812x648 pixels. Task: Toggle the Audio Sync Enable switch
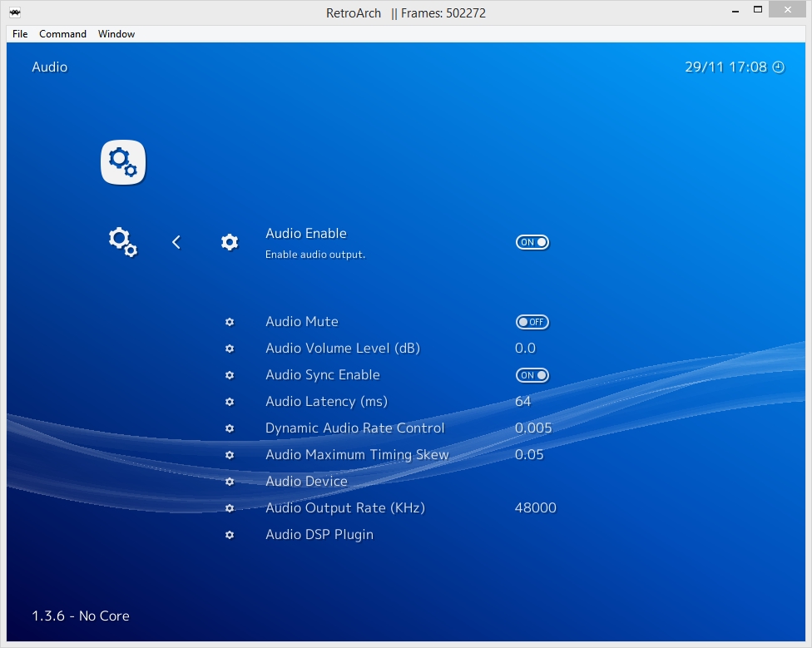point(532,375)
